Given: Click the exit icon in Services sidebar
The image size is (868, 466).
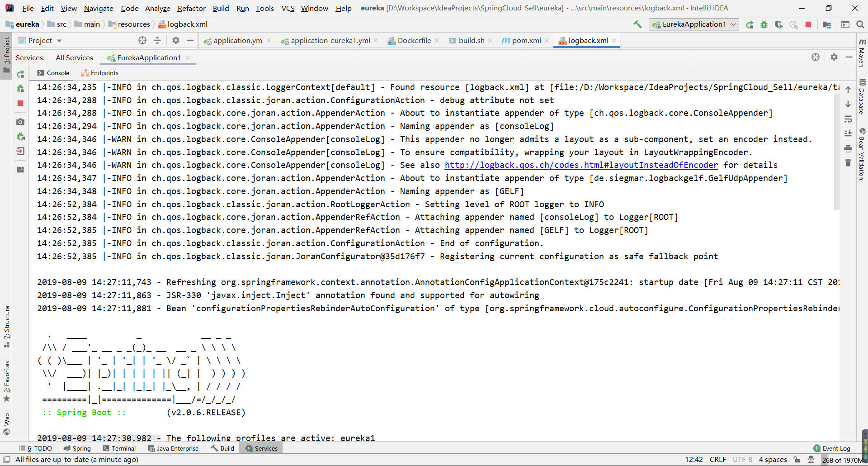Looking at the screenshot, I should click(x=20, y=151).
